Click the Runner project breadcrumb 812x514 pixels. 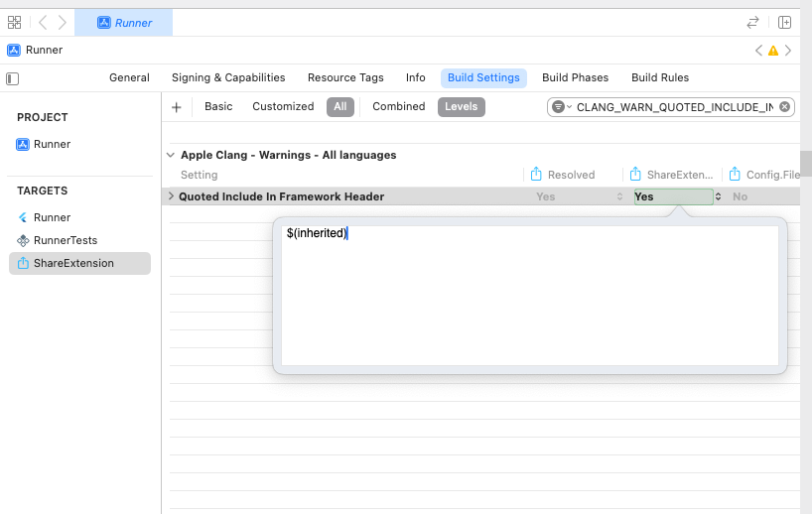[x=35, y=50]
